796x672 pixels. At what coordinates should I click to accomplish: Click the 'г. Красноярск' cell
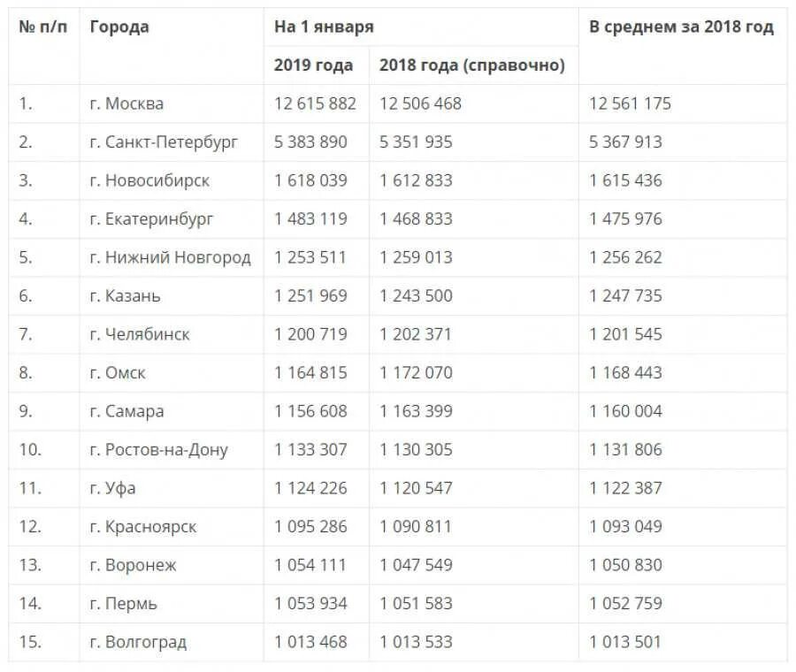(x=143, y=527)
